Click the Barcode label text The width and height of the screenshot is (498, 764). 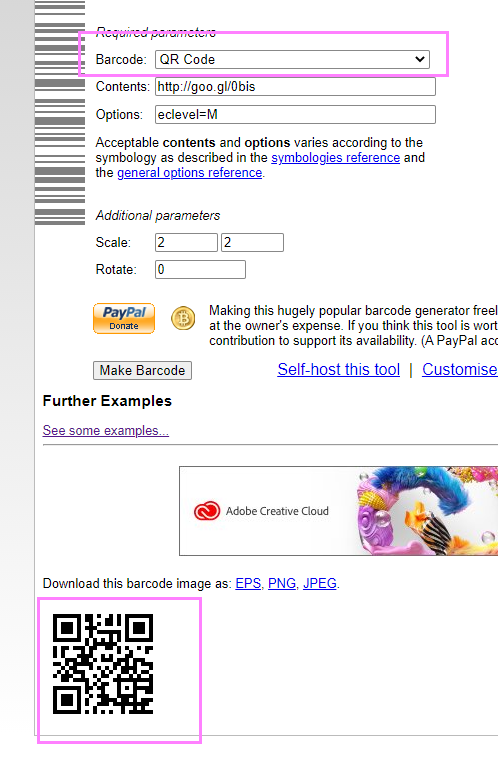click(x=121, y=59)
